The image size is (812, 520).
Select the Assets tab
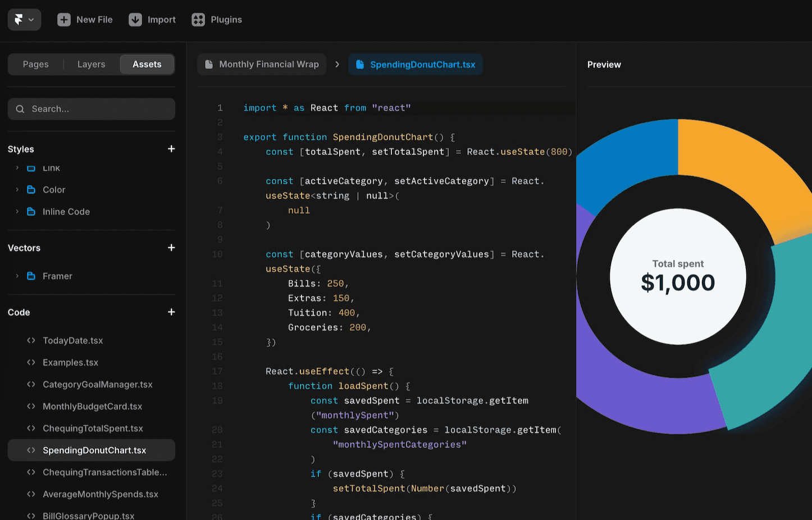point(147,65)
